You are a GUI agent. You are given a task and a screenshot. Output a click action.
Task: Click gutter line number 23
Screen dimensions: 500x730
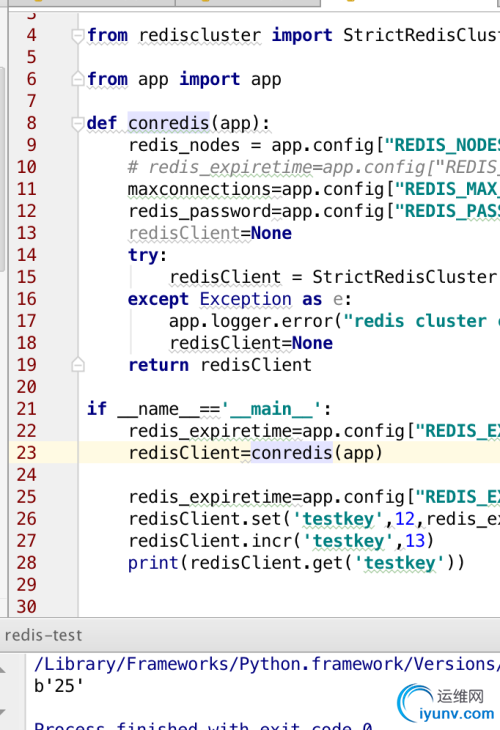pos(27,453)
